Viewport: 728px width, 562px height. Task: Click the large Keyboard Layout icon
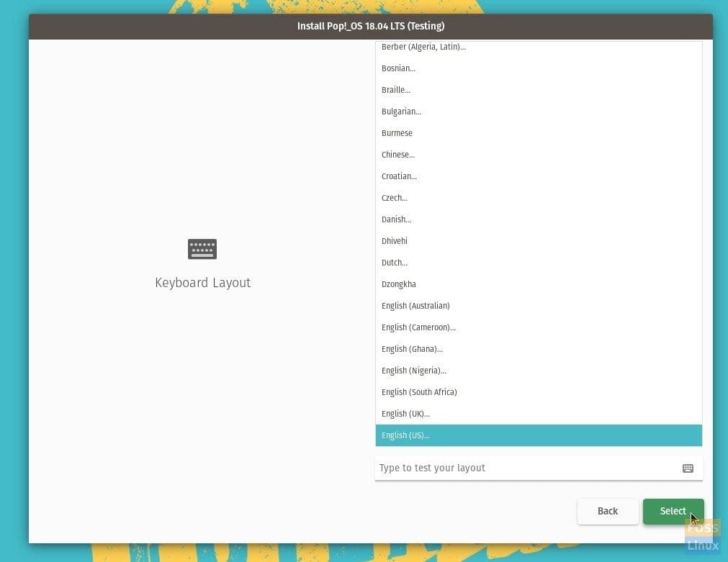coord(202,249)
